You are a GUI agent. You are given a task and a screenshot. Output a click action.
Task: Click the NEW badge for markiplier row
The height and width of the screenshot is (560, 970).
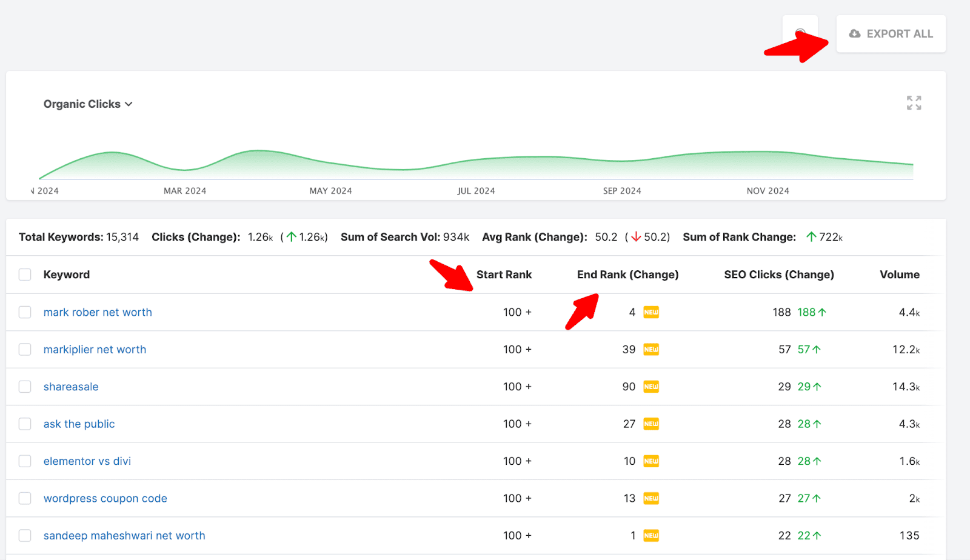click(651, 350)
